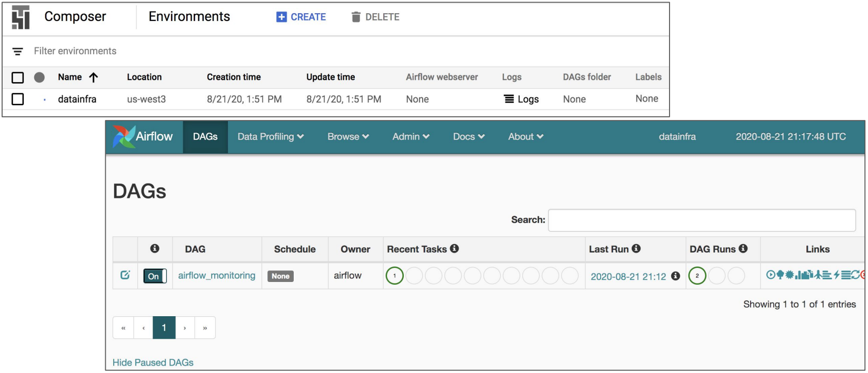Sort by the Update time column header
This screenshot has height=373, width=868.
(x=331, y=77)
